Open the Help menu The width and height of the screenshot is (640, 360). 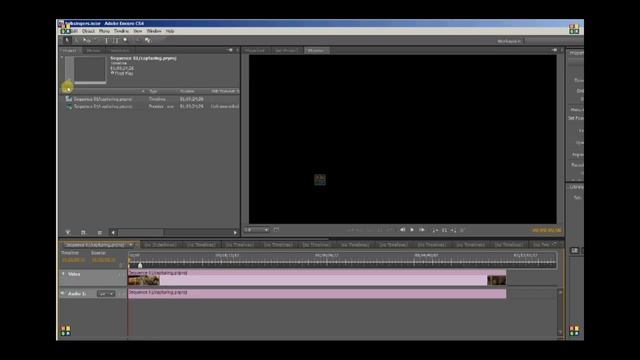[170, 31]
